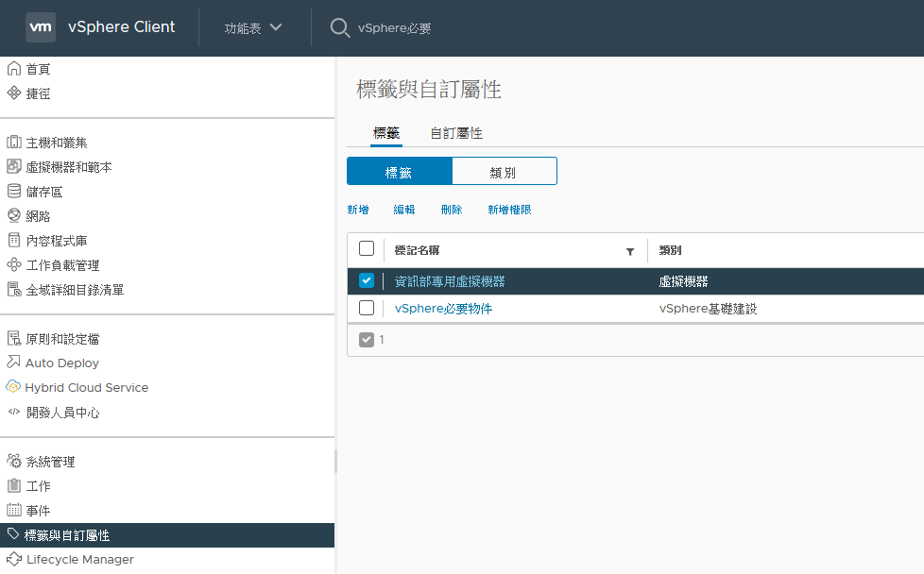Toggle select-all checkbox in table header
Screen dimensions: 924x574
[367, 249]
